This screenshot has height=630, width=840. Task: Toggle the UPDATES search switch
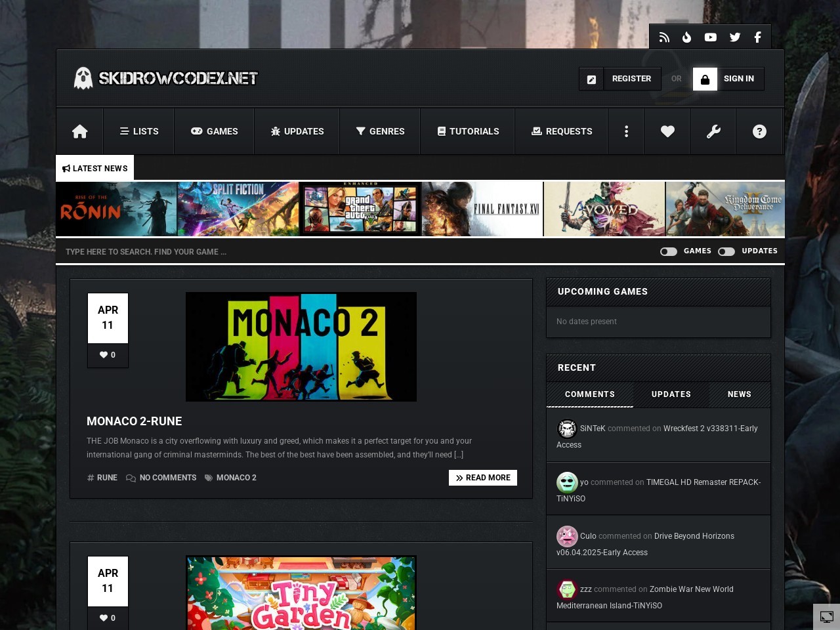tap(726, 251)
